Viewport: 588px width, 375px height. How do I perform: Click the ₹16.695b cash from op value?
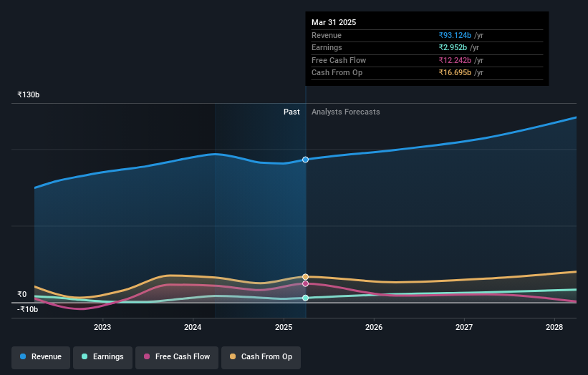455,73
